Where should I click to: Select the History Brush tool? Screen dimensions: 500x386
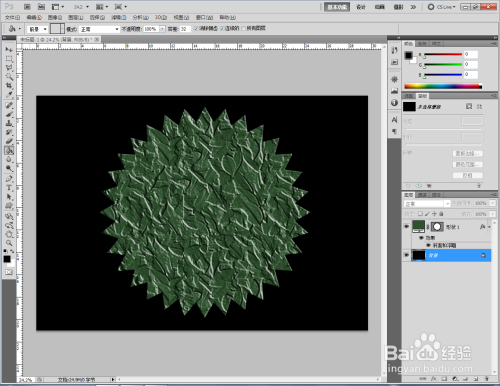tap(9, 132)
